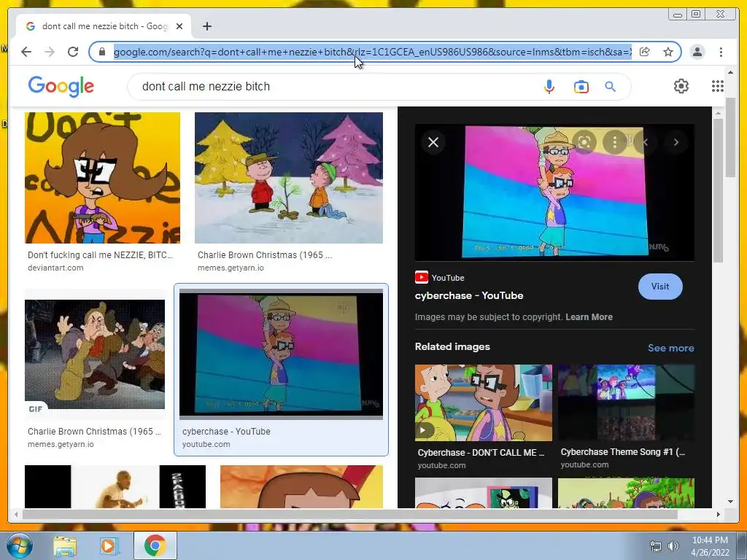This screenshot has height=560, width=747.
Task: Select the cyberchase YouTube result thumbnail
Action: tap(281, 354)
